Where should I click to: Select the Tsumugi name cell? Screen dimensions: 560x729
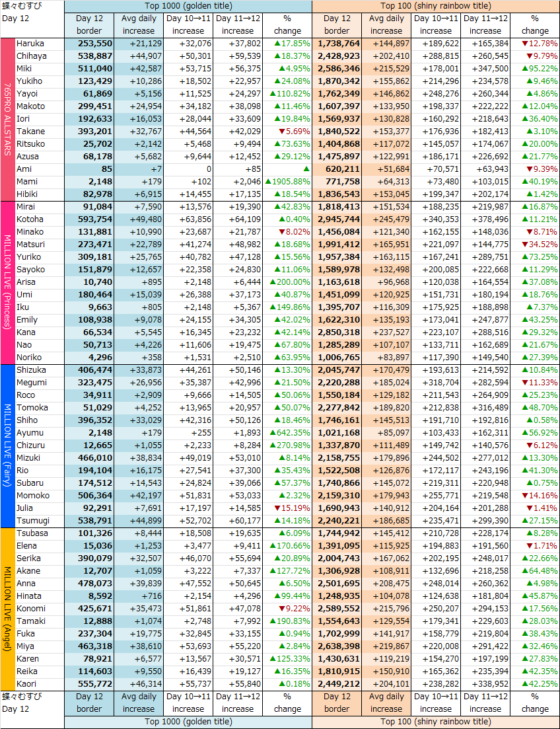[x=40, y=521]
